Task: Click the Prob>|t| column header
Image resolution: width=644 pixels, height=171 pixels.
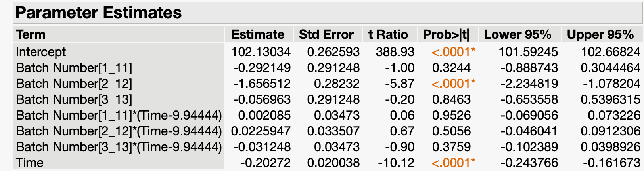Action: coord(446,35)
